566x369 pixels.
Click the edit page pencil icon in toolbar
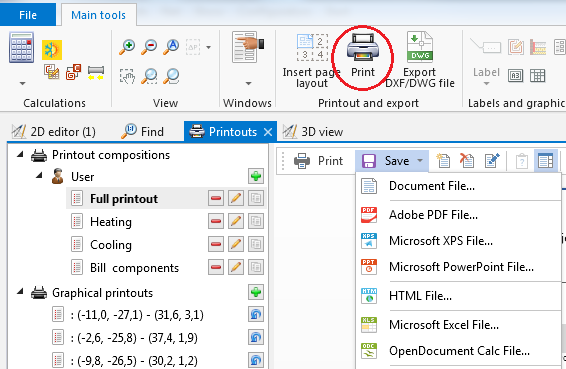point(492,161)
